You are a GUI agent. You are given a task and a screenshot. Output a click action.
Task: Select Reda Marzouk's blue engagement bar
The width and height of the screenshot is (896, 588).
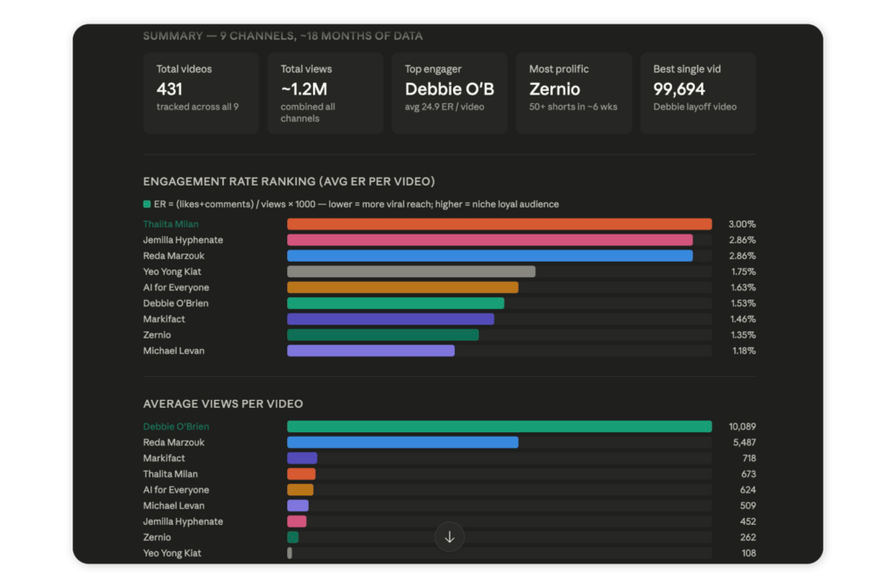(490, 255)
